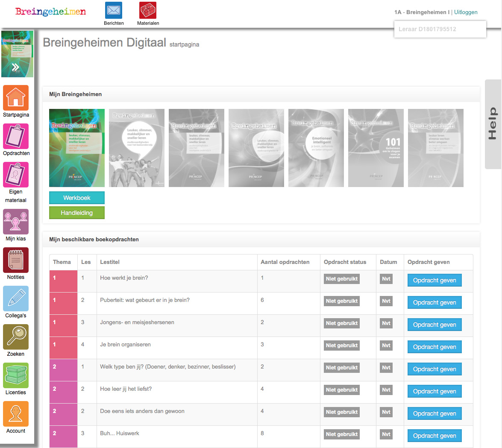Give assignment for Hoe werkt je brein?

(434, 280)
